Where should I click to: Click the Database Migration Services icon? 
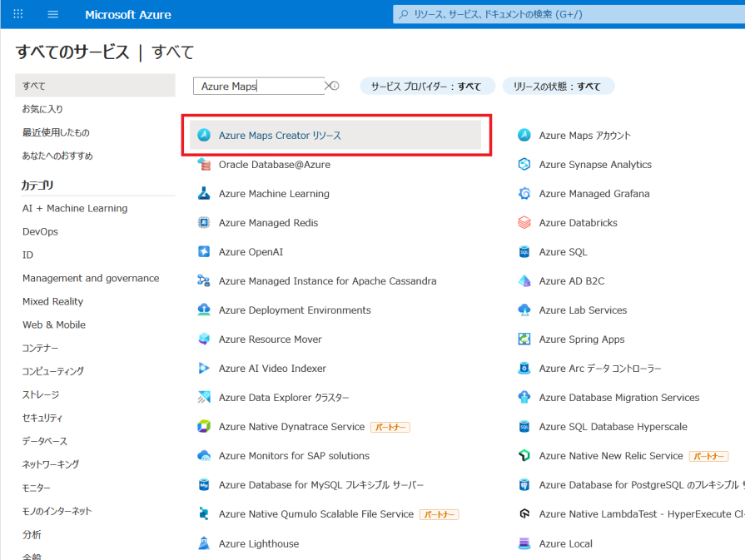coord(524,397)
